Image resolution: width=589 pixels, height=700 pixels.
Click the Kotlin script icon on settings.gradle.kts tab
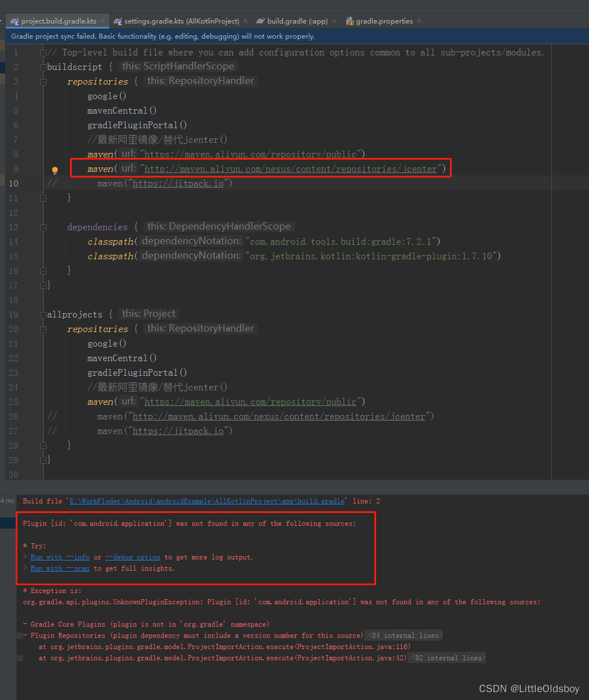point(118,21)
